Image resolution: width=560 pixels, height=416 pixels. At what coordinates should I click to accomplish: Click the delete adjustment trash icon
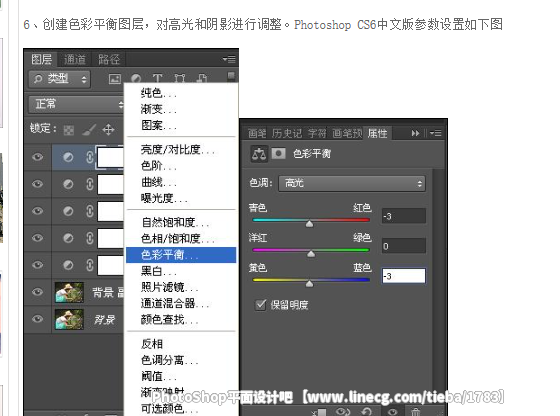click(x=415, y=412)
